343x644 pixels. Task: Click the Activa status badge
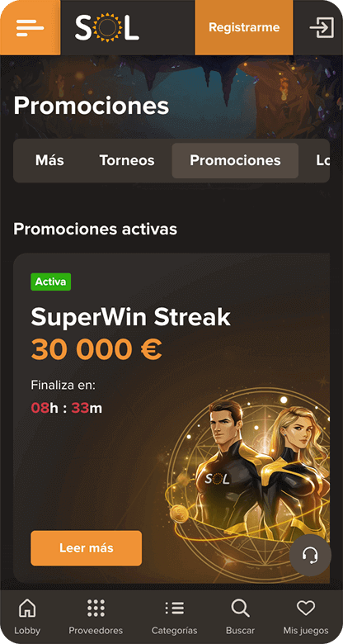(x=51, y=282)
